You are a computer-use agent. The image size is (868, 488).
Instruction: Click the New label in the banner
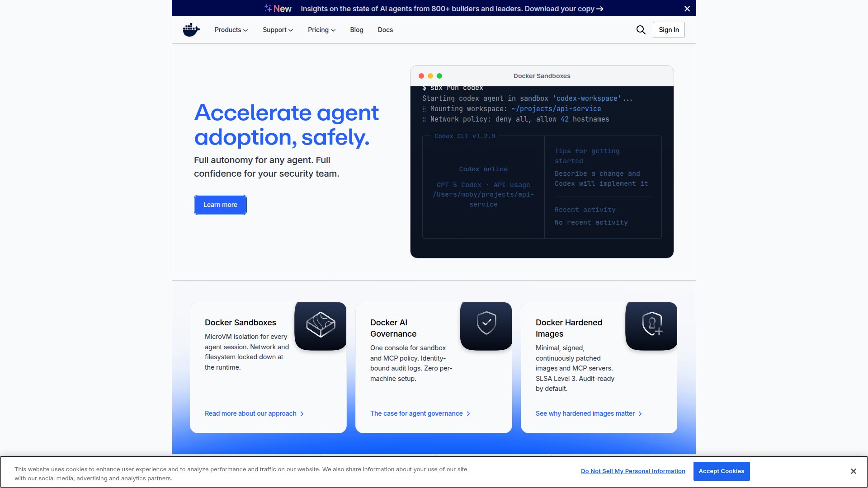click(x=283, y=9)
